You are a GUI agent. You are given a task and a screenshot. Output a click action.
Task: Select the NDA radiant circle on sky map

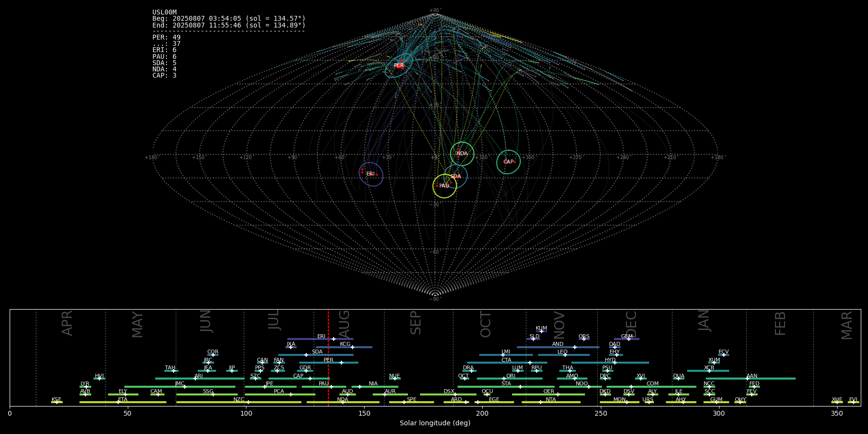pyautogui.click(x=462, y=154)
